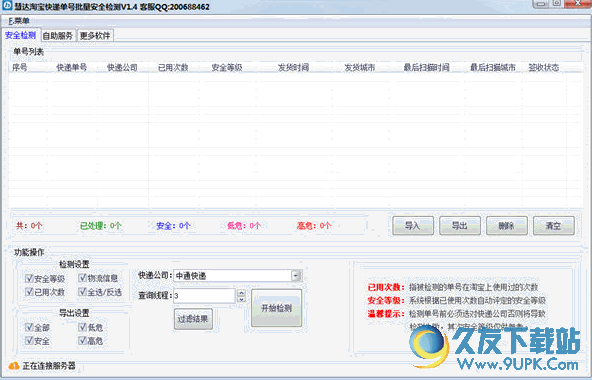Image resolution: width=592 pixels, height=380 pixels.
Task: Select the 中通快递 combo box field
Action: tap(237, 276)
